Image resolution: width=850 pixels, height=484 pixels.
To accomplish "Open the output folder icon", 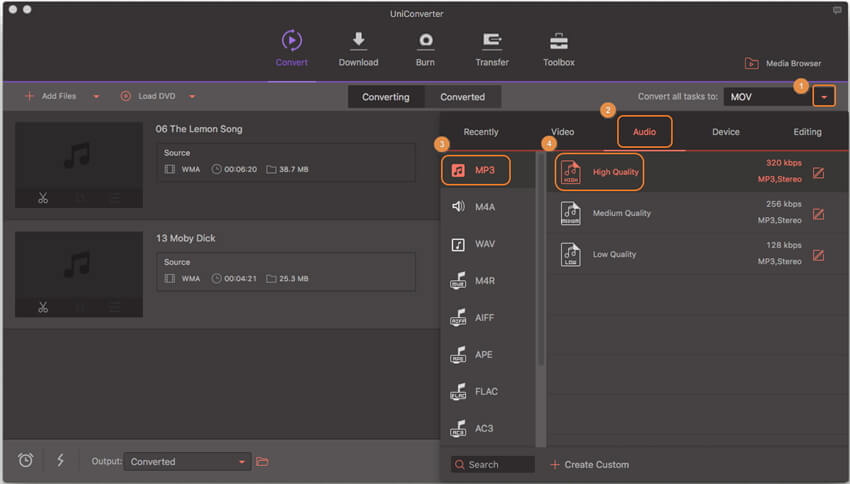I will [262, 461].
